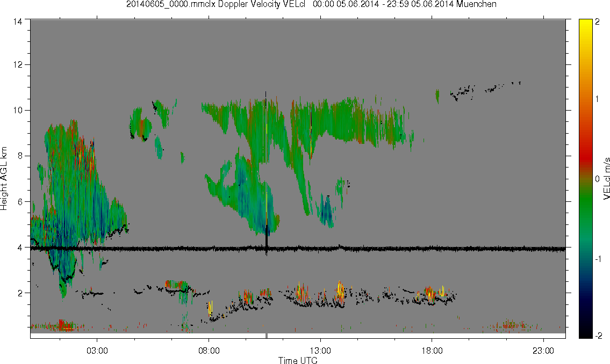Image resolution: width=610 pixels, height=364 pixels.
Task: Click the 12 km height tick label
Action: pos(18,64)
